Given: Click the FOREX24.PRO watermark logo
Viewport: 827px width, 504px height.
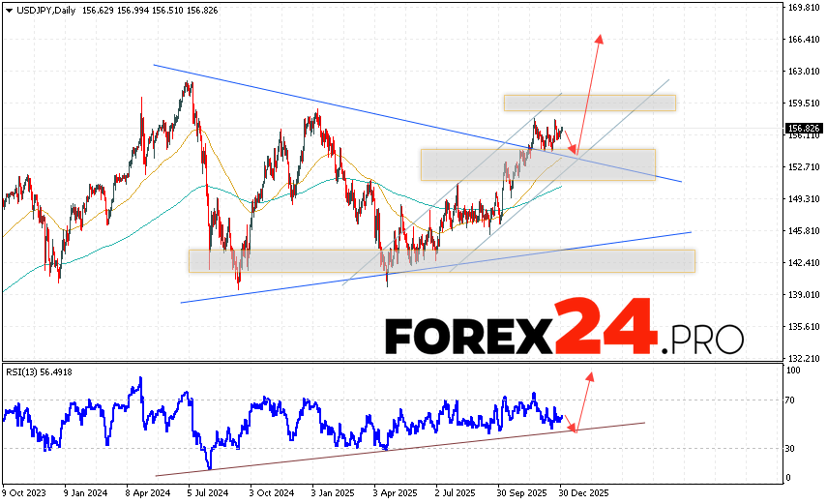Looking at the screenshot, I should (x=564, y=336).
